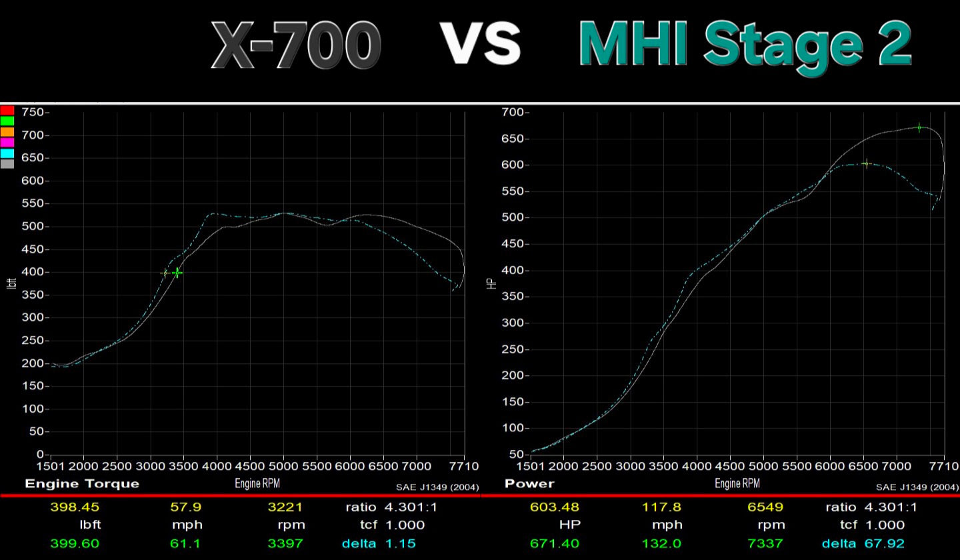Click the green run color swatch
Screen dimensions: 960x560
7,121
